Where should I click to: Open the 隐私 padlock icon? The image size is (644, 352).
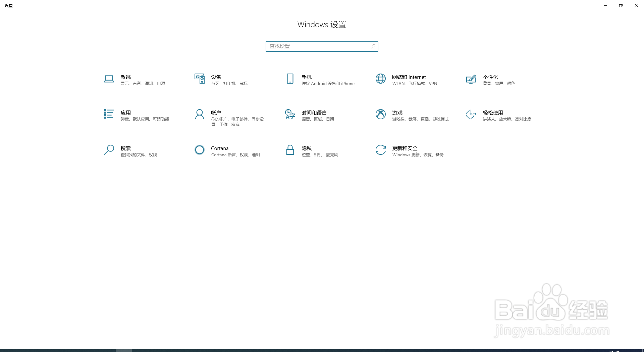[x=290, y=150]
